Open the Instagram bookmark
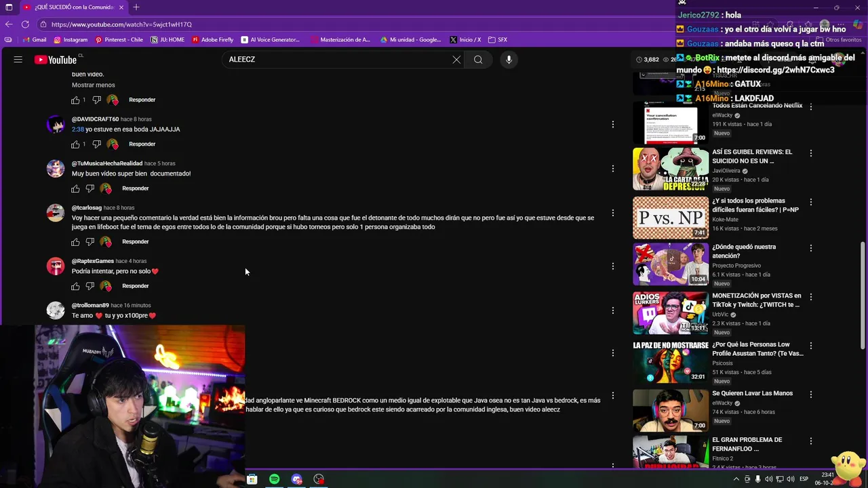Image resolution: width=868 pixels, height=488 pixels. pyautogui.click(x=71, y=40)
